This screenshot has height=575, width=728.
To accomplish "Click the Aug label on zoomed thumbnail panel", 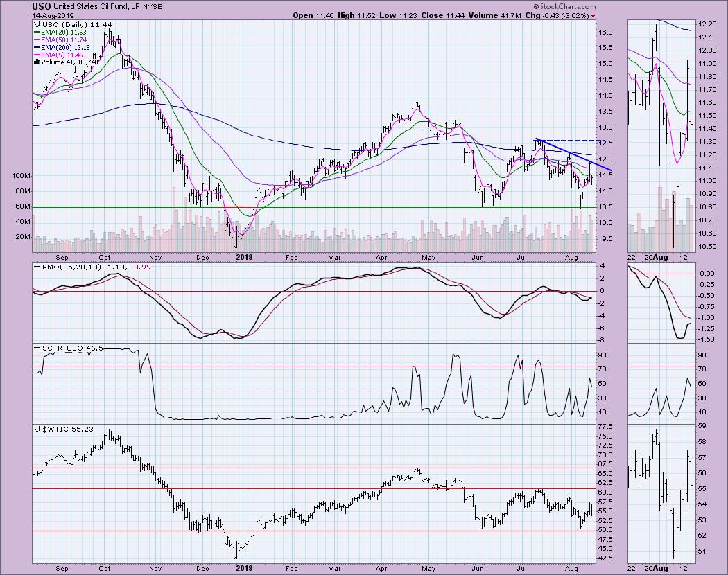I will point(661,256).
